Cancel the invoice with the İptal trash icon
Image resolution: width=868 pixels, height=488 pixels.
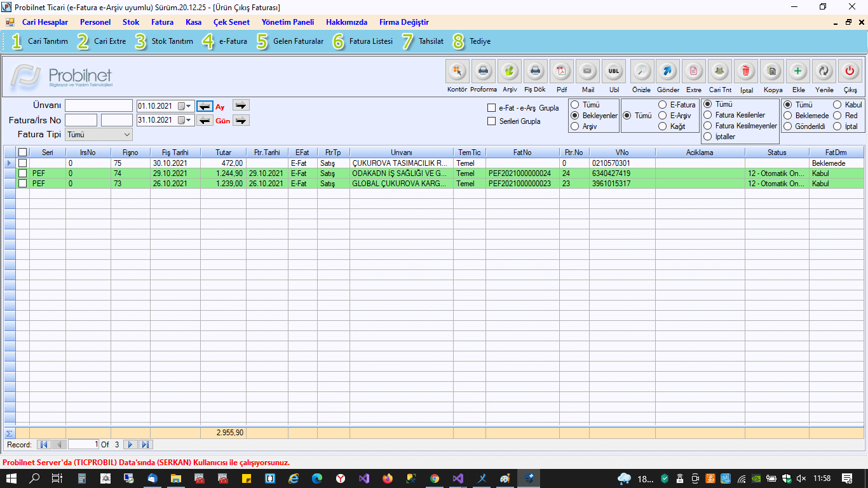[x=746, y=72]
